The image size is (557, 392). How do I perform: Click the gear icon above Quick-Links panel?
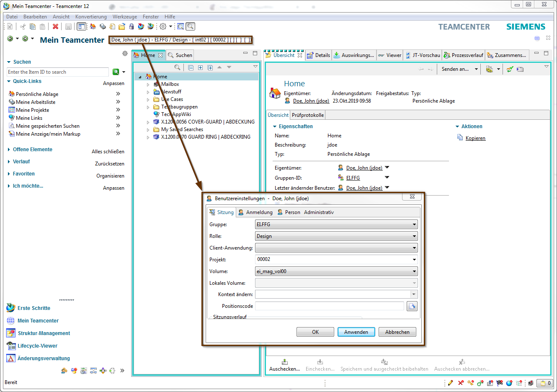pos(125,54)
